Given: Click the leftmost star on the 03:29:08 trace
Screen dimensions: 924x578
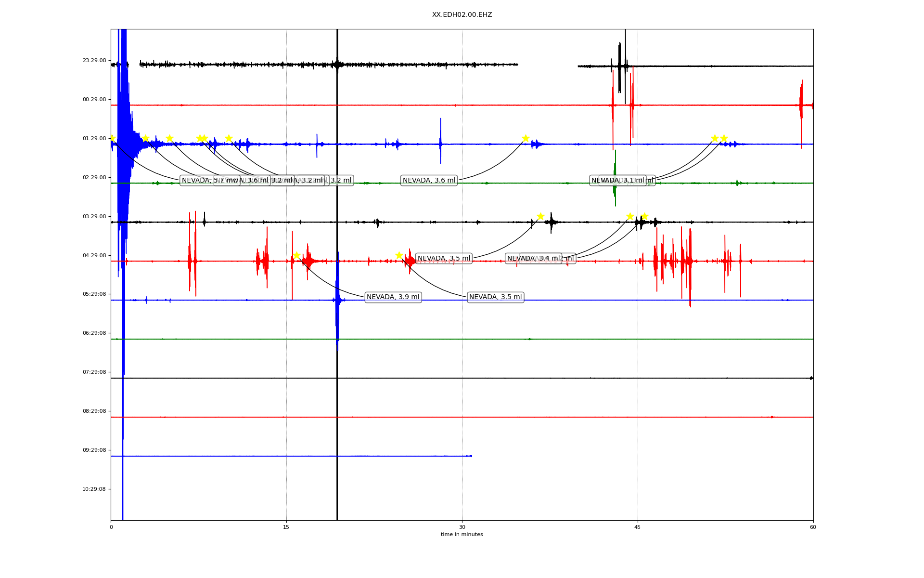Looking at the screenshot, I should click(540, 216).
